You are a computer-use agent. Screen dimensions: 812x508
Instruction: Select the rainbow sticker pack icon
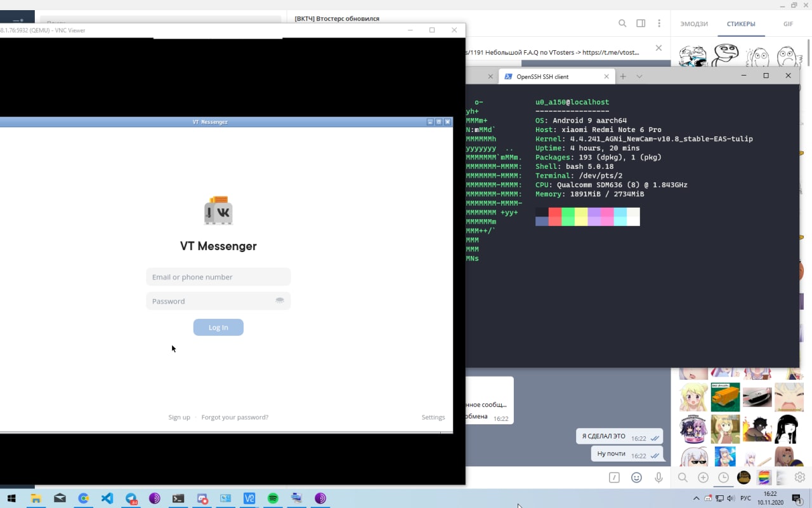[x=764, y=477]
